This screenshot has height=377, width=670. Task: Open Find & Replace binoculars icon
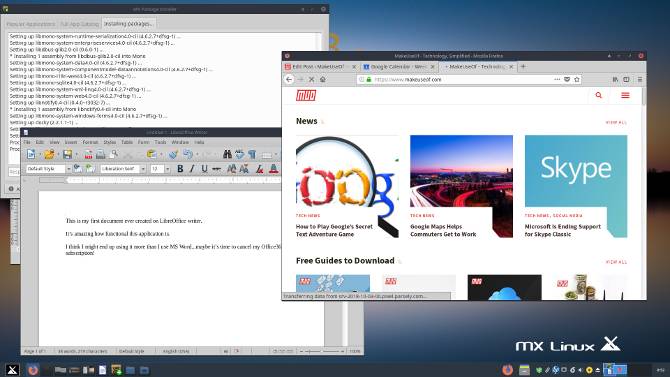click(227, 154)
